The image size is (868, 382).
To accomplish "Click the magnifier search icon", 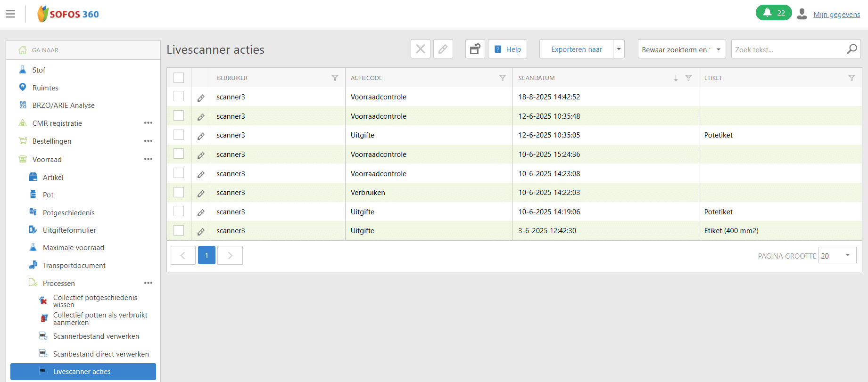I will [x=852, y=49].
